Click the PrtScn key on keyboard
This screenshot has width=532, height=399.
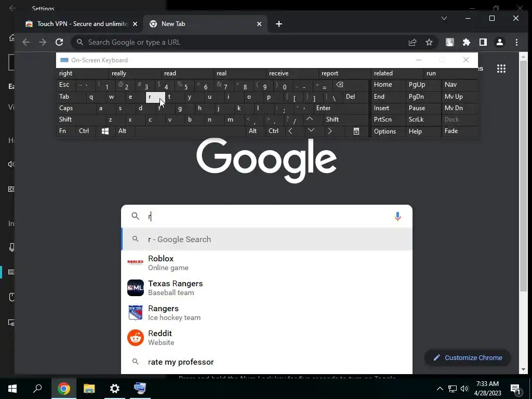coord(388,119)
